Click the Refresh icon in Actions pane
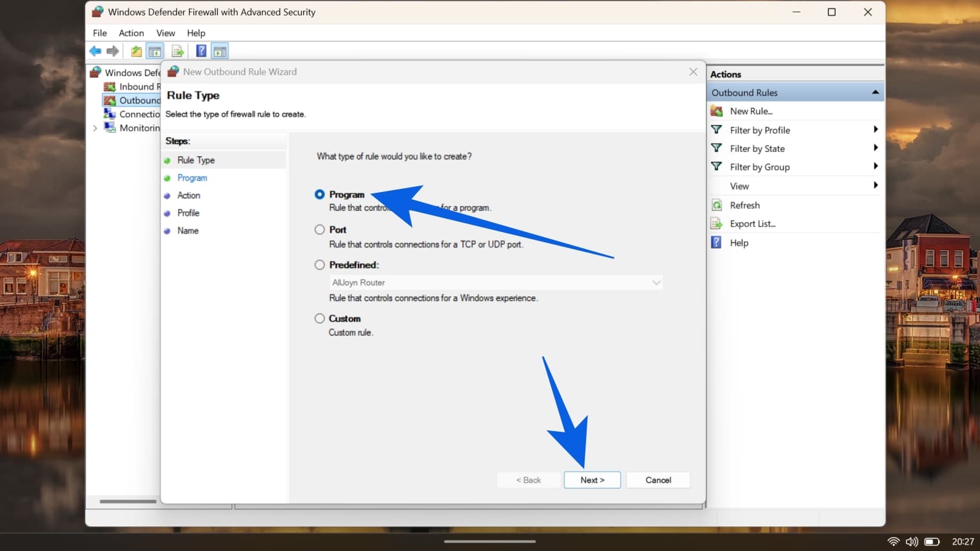This screenshot has height=551, width=980. (x=716, y=205)
